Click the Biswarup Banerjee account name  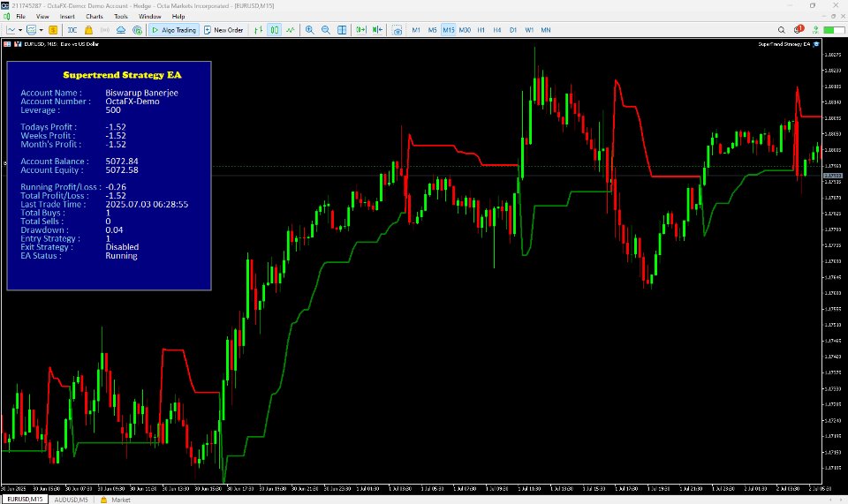point(141,93)
